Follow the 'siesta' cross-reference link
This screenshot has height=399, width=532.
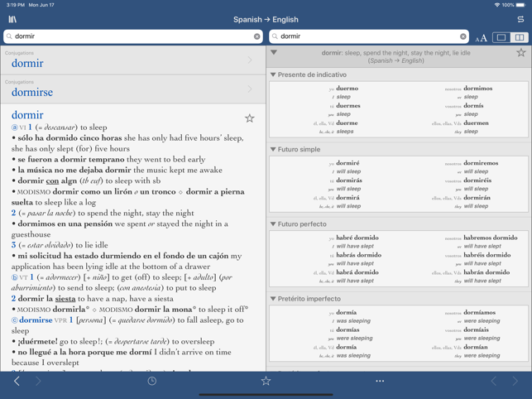tap(65, 299)
